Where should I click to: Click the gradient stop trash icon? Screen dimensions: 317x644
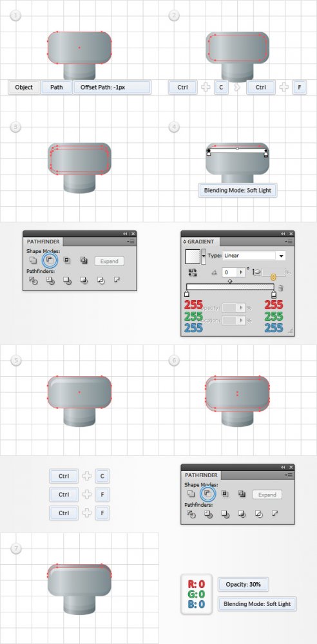pyautogui.click(x=281, y=289)
